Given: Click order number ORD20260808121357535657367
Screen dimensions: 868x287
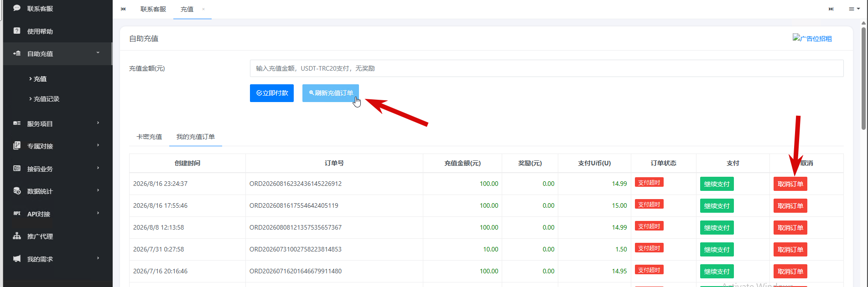Looking at the screenshot, I should click(296, 227).
